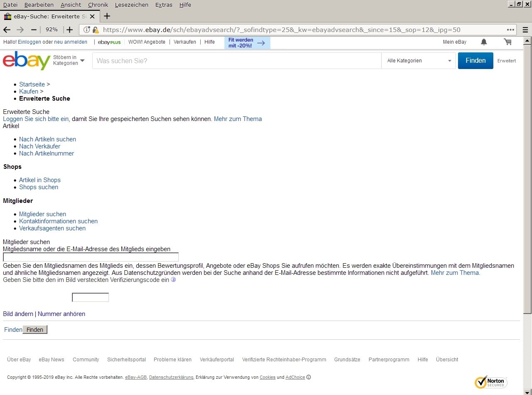532x395 pixels.
Task: Open Sicherheitsportal footer link
Action: [126, 360]
